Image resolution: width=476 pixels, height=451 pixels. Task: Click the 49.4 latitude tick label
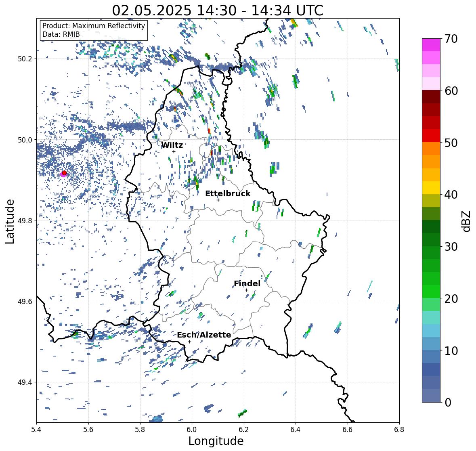[25, 382]
